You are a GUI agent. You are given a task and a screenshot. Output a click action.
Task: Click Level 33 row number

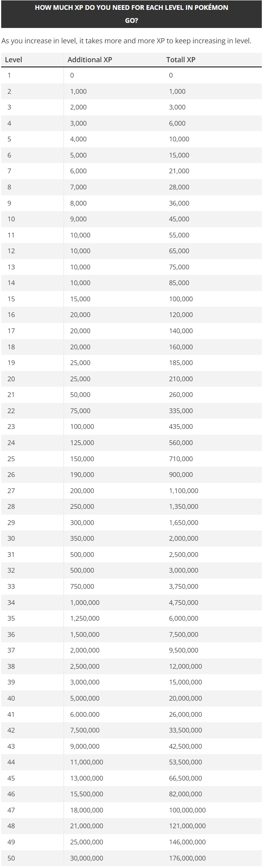coord(11,586)
